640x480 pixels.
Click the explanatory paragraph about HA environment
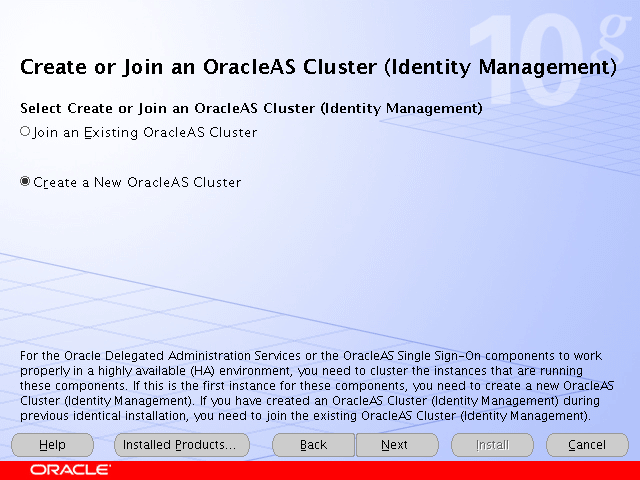click(317, 386)
